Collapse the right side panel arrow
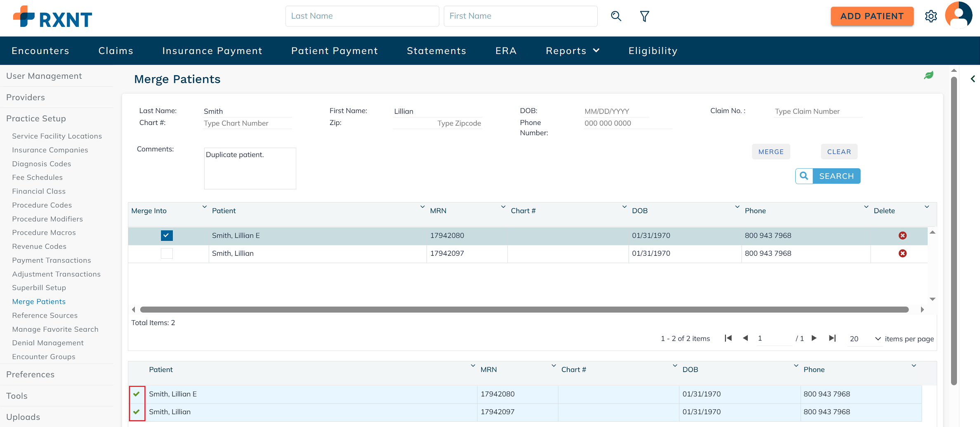 coord(973,79)
